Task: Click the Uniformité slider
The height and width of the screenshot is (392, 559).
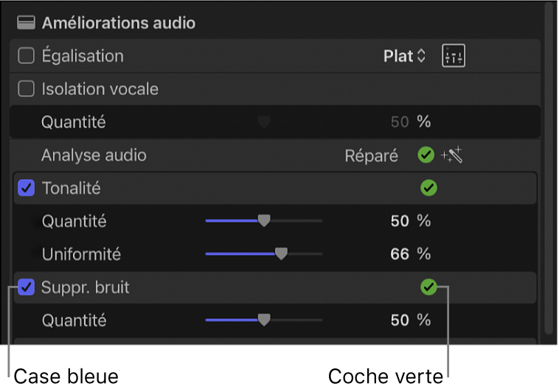Action: (x=280, y=254)
